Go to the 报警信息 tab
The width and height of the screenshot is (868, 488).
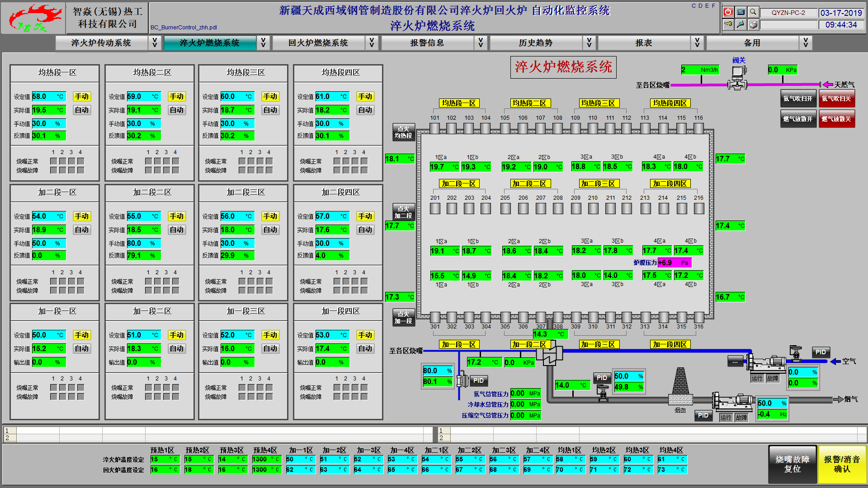click(x=427, y=43)
